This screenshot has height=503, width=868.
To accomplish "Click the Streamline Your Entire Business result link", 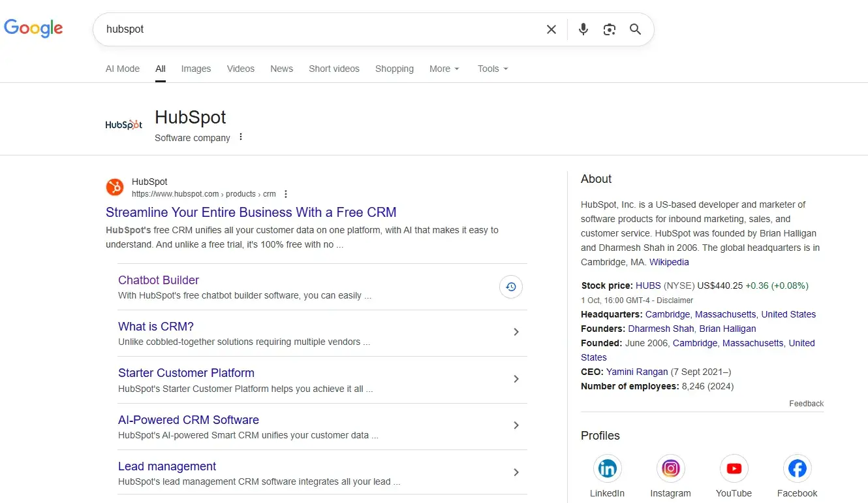I will pos(251,212).
